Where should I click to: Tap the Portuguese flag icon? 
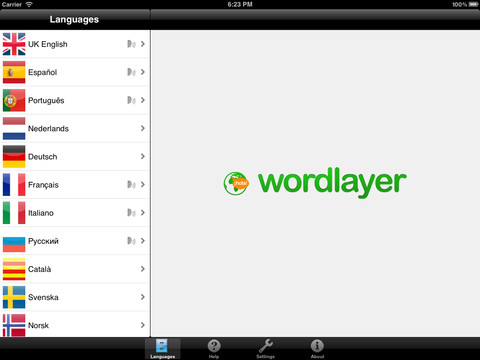click(14, 100)
